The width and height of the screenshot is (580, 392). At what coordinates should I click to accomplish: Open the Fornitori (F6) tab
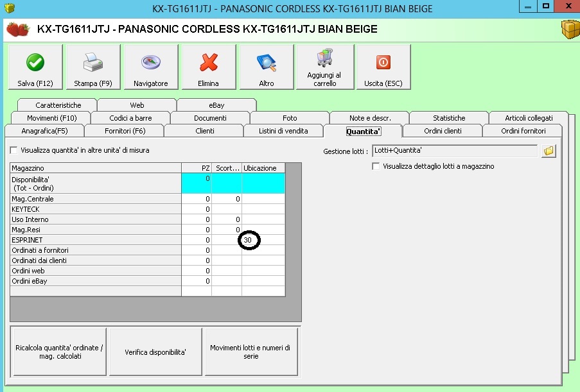pyautogui.click(x=125, y=131)
